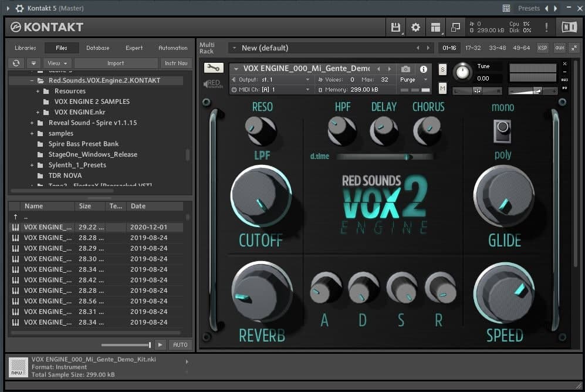
Task: Expand the Reveal Sound - Spire folder
Action: pos(32,123)
